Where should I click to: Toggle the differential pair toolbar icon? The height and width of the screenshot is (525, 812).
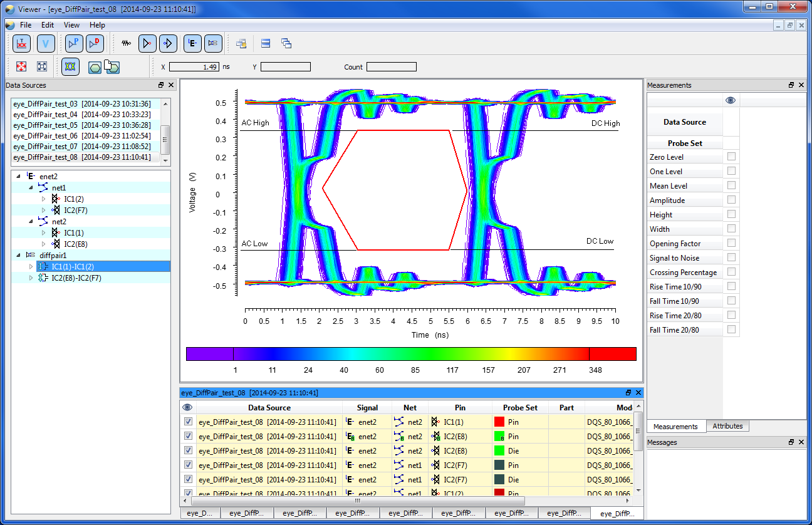(x=213, y=43)
